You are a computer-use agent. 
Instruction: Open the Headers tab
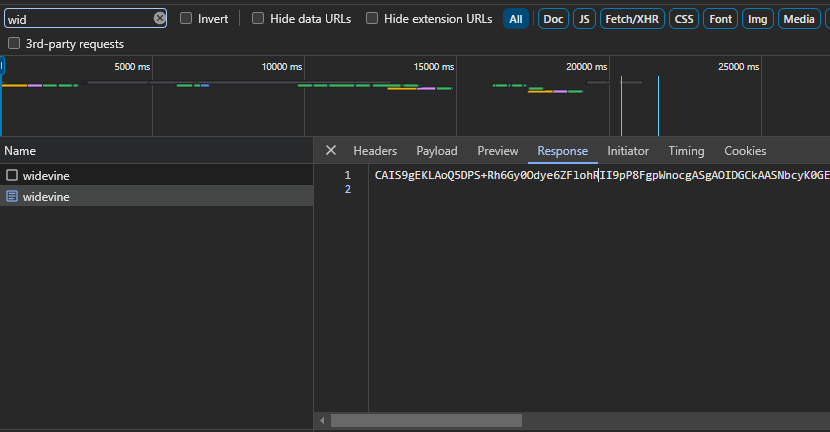[x=375, y=151]
